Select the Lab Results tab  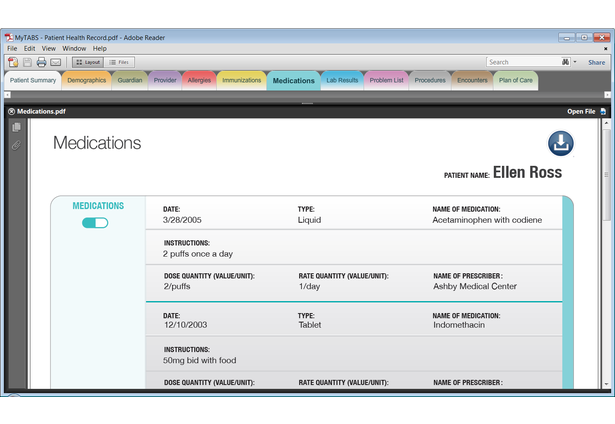point(342,80)
